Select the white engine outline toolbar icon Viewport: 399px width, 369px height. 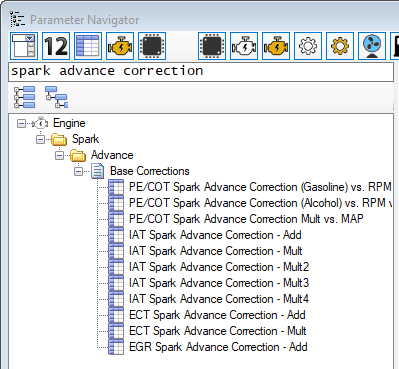tap(244, 46)
